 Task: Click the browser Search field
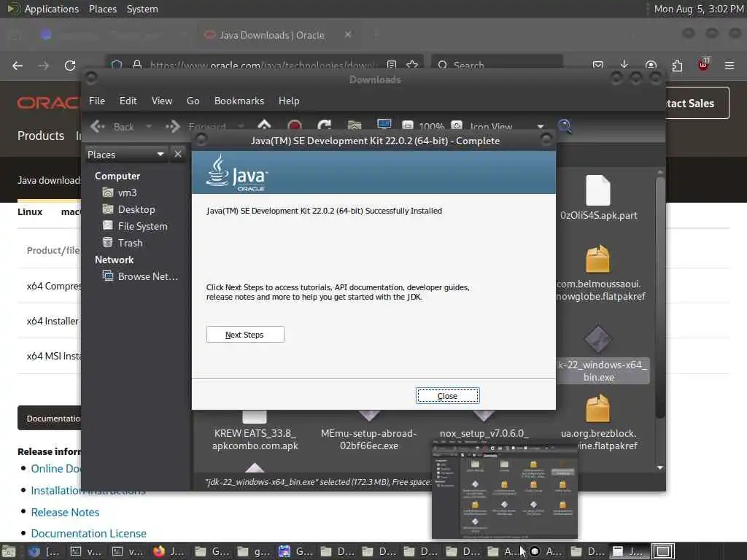click(x=497, y=65)
